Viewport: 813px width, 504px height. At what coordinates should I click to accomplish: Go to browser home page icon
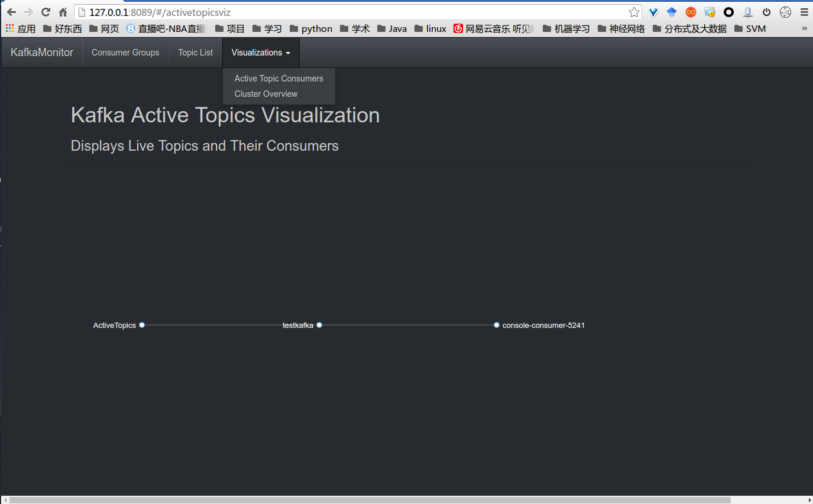click(63, 12)
